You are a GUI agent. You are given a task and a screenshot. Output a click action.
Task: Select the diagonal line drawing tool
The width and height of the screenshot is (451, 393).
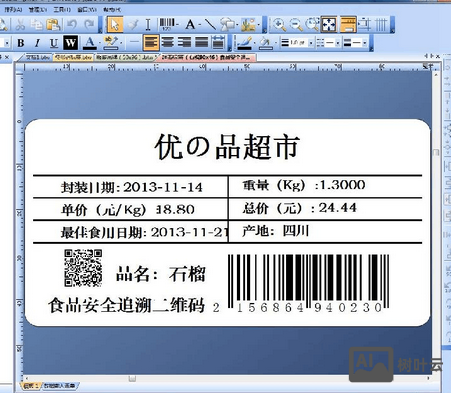210,25
